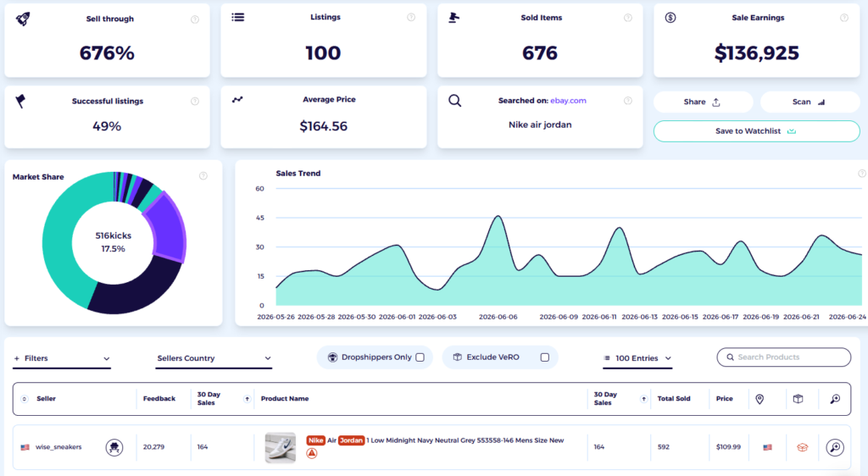The width and height of the screenshot is (868, 476).
Task: Click the US flag in item location column
Action: click(767, 447)
